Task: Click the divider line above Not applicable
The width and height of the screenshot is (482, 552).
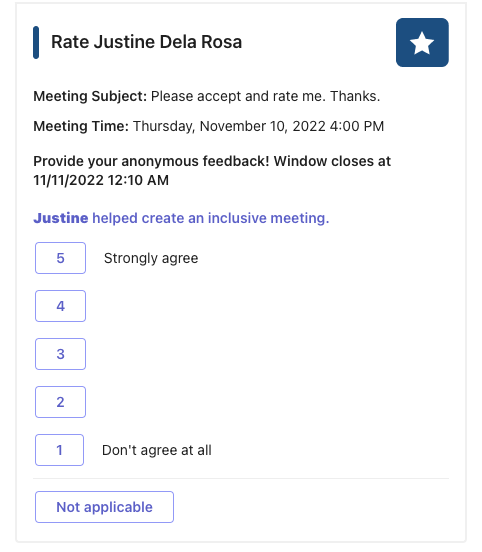Action: click(x=241, y=478)
